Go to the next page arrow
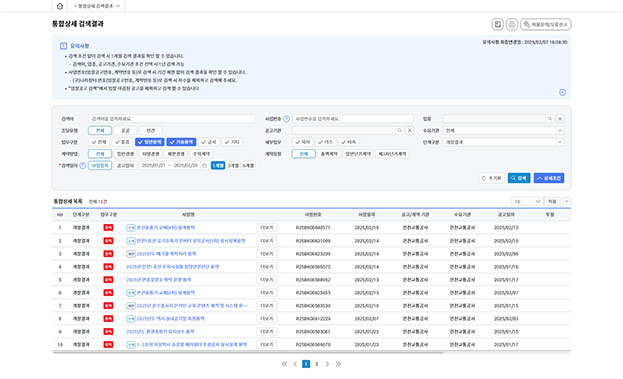 click(327, 364)
